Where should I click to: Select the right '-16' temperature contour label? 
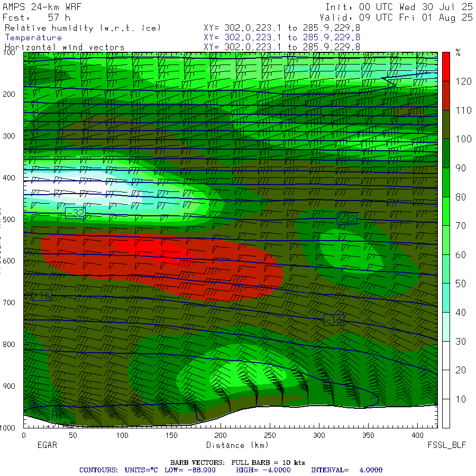point(334,320)
